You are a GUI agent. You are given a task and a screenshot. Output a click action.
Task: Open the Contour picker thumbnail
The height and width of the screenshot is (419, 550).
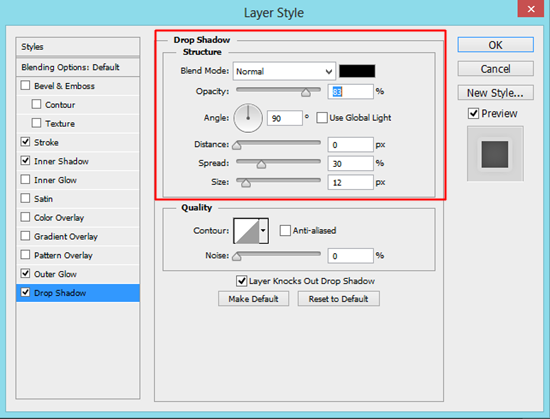pyautogui.click(x=246, y=231)
